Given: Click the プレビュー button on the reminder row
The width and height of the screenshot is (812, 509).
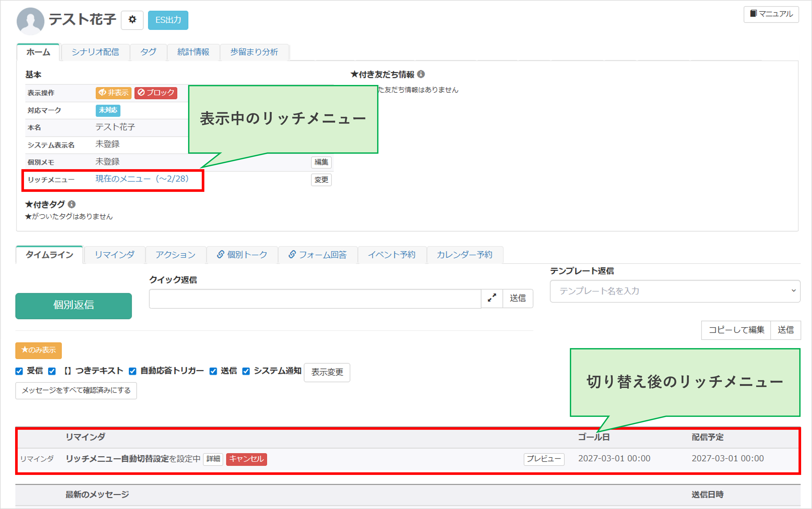Looking at the screenshot, I should [x=544, y=459].
